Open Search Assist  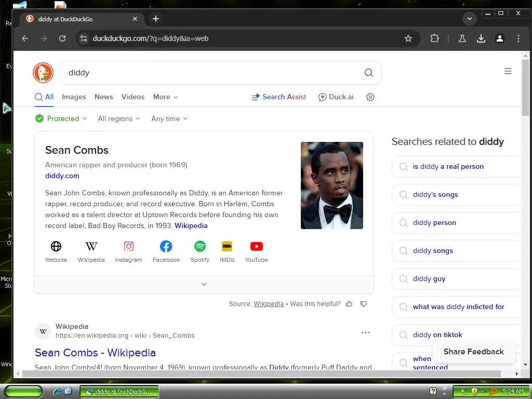point(279,97)
